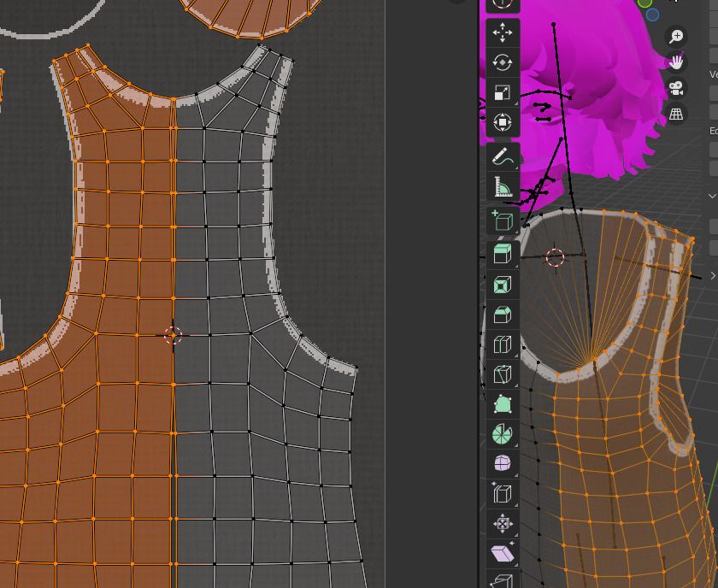
Task: Activate the Knife tool
Action: 503,374
